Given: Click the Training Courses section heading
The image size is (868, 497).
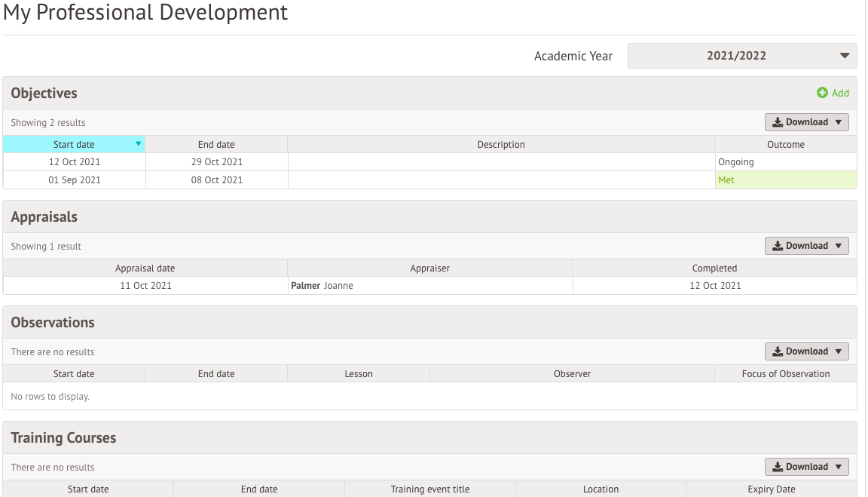Looking at the screenshot, I should pos(63,437).
